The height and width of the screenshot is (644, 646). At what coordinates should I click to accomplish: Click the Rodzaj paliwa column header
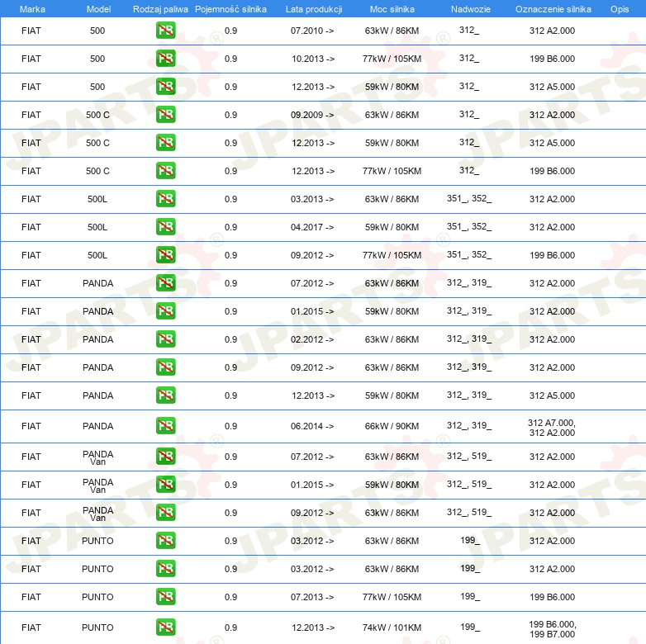click(160, 9)
